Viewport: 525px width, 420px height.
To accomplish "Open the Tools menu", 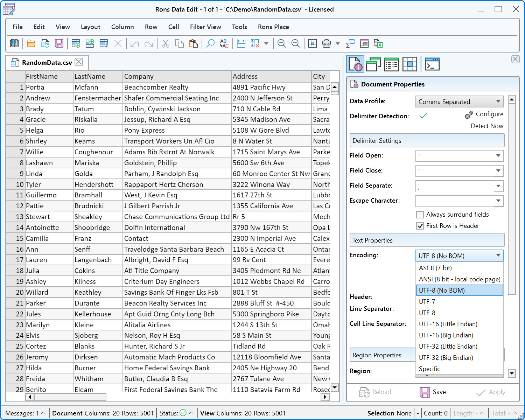I will click(239, 27).
